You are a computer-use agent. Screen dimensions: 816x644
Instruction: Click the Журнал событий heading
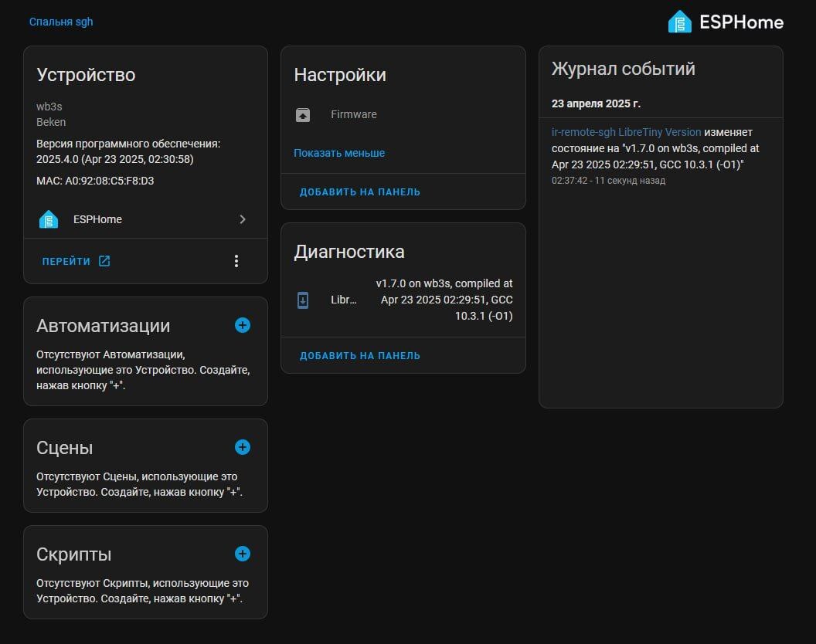[x=623, y=69]
